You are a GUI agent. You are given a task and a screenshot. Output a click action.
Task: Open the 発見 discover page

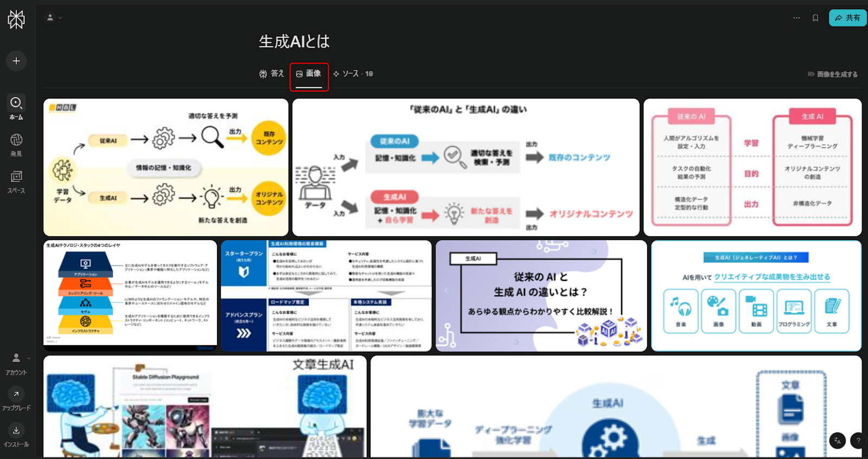click(x=16, y=144)
